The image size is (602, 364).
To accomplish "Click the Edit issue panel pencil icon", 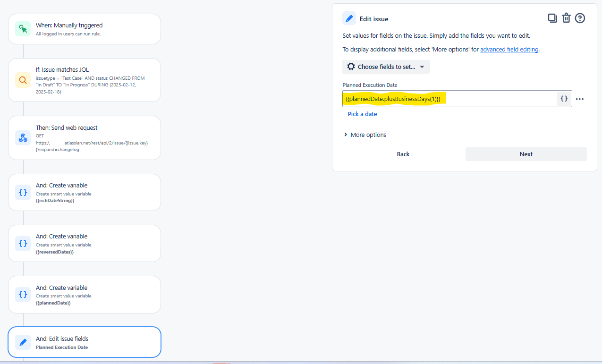I will point(349,18).
